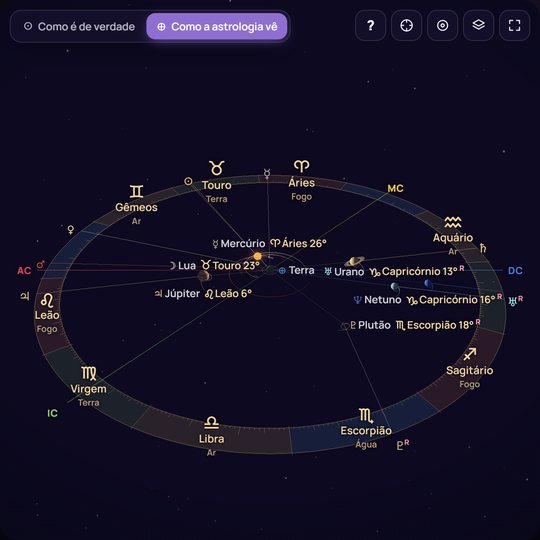Click the Virgo symbol above Virgem
Viewport: 540px width, 540px height.
click(x=89, y=373)
